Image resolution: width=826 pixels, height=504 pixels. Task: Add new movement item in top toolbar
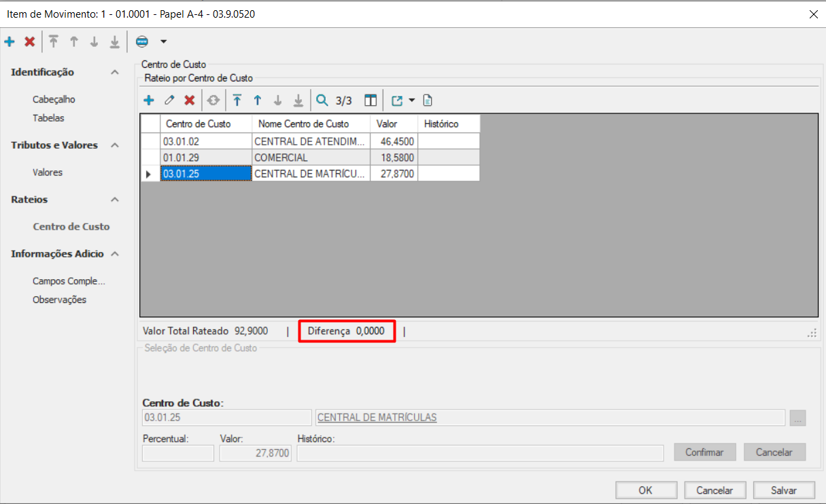coord(10,42)
